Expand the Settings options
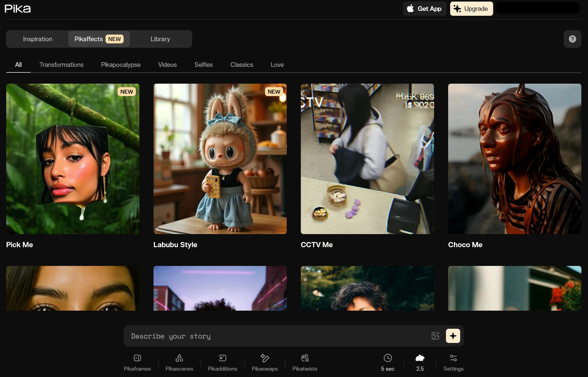Image resolution: width=588 pixels, height=377 pixels. [453, 362]
